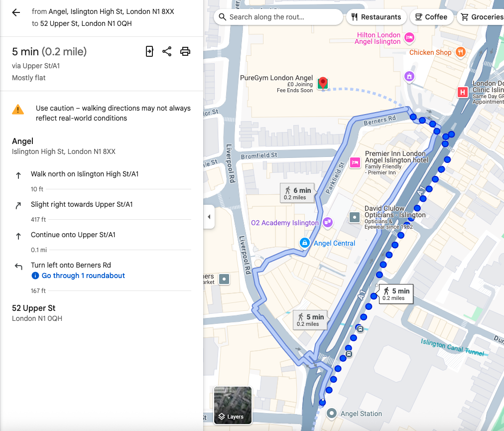
Task: Click the bus stop icon below the 5 min route label
Action: (361, 329)
